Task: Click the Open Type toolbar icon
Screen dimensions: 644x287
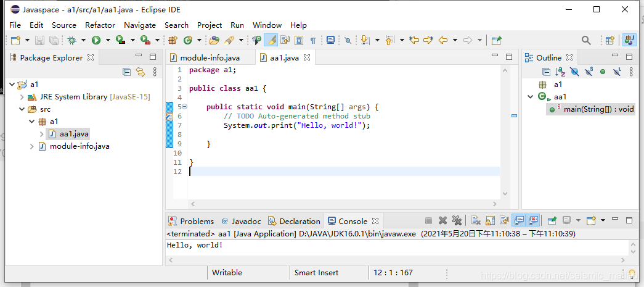Action: point(214,40)
